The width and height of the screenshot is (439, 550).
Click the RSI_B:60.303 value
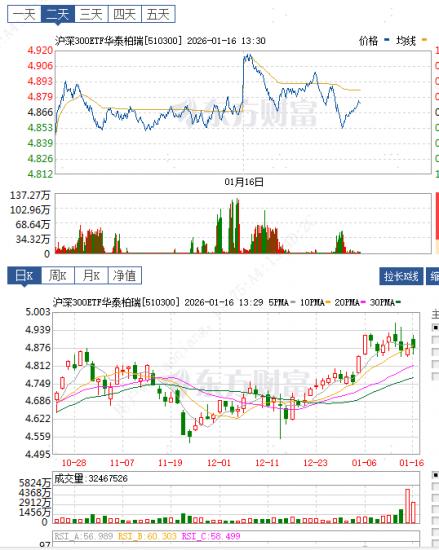[x=147, y=536]
